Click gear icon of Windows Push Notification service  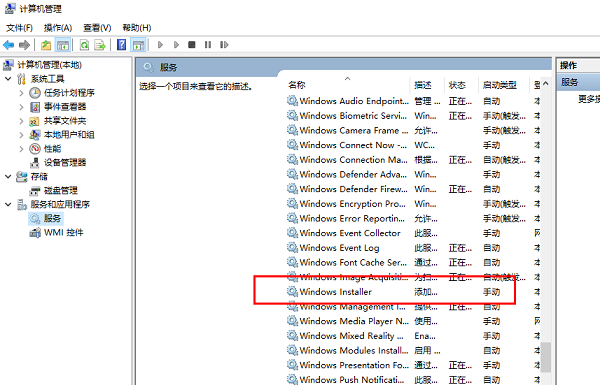pyautogui.click(x=292, y=379)
